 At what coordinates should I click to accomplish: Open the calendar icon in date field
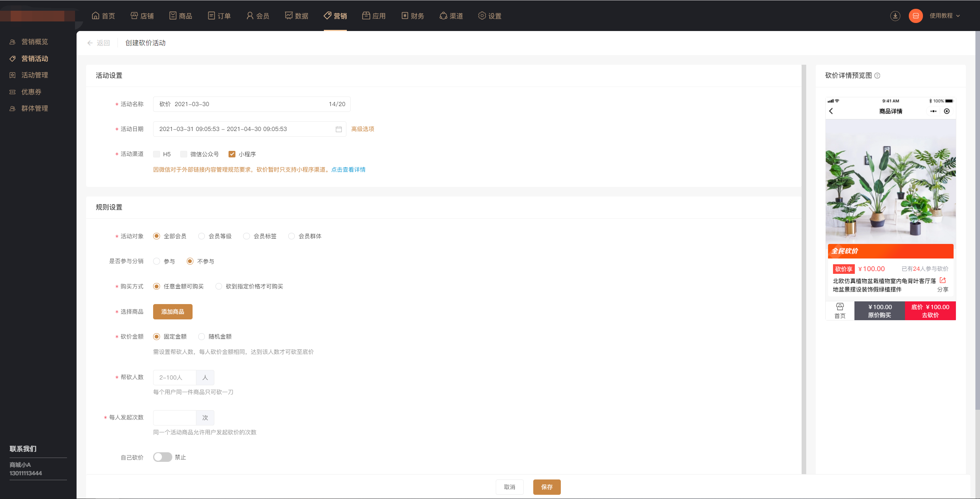coord(339,129)
